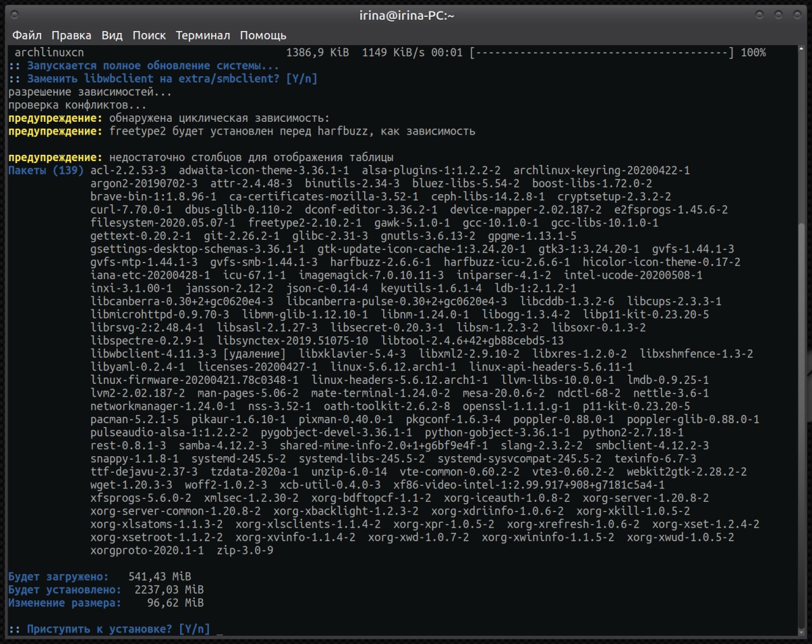Open the Терминал menu
Viewport: 812px width, 644px height.
click(202, 36)
